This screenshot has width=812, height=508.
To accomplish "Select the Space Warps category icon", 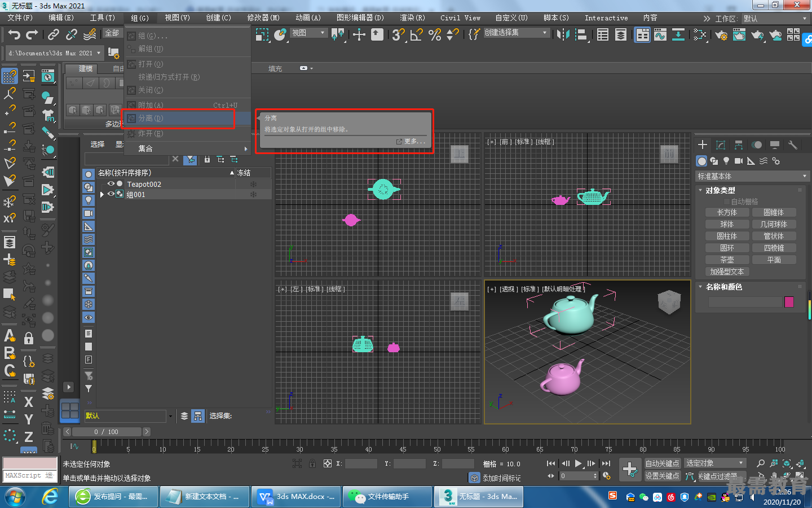I will pos(764,161).
